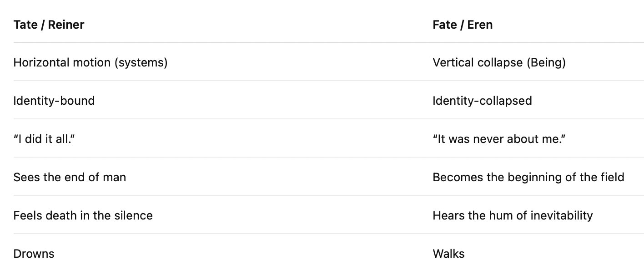Click the "I did it all." quote
This screenshot has height=276, width=644.
click(x=44, y=139)
